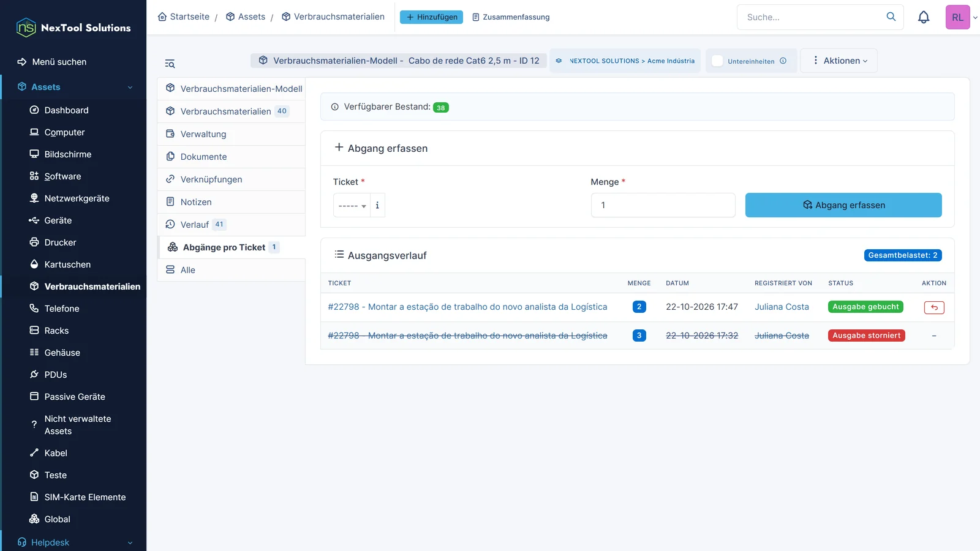Open the Aktionen dropdown menu
The width and height of the screenshot is (980, 551).
pos(839,61)
